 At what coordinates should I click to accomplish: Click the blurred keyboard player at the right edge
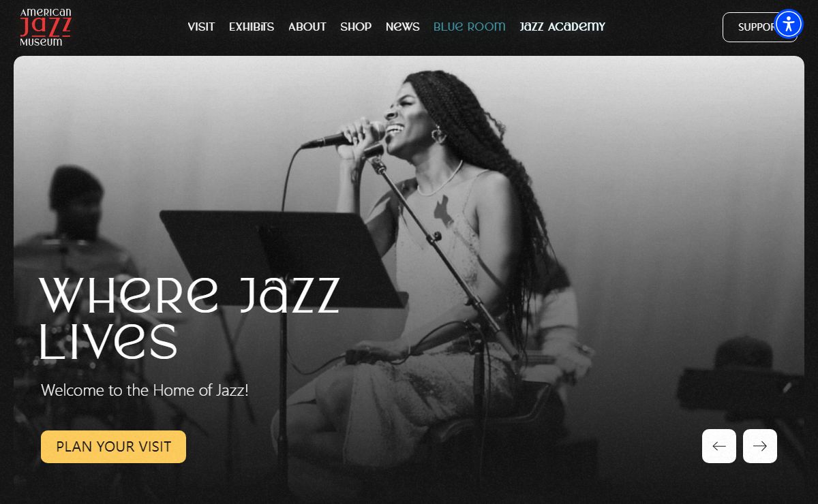click(x=746, y=388)
